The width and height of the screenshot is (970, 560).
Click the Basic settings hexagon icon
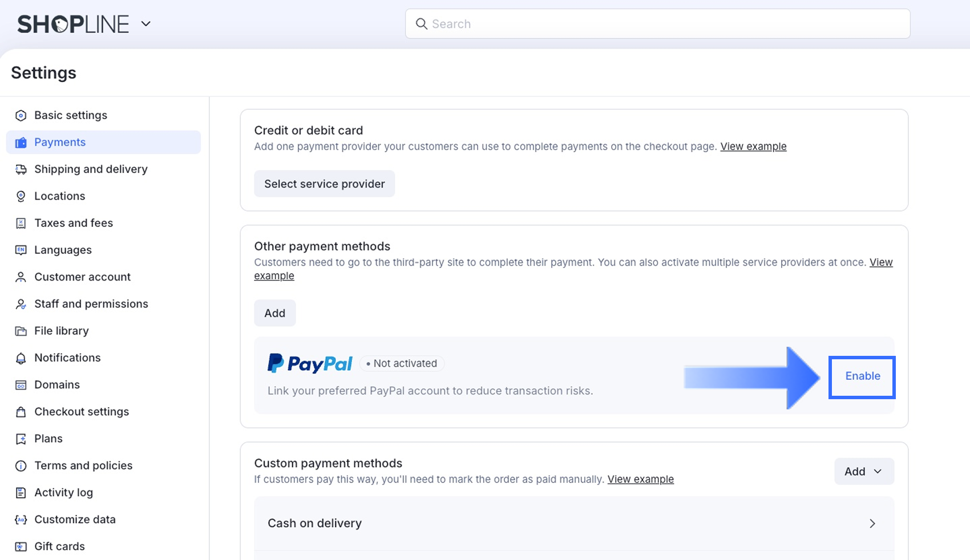(x=21, y=116)
